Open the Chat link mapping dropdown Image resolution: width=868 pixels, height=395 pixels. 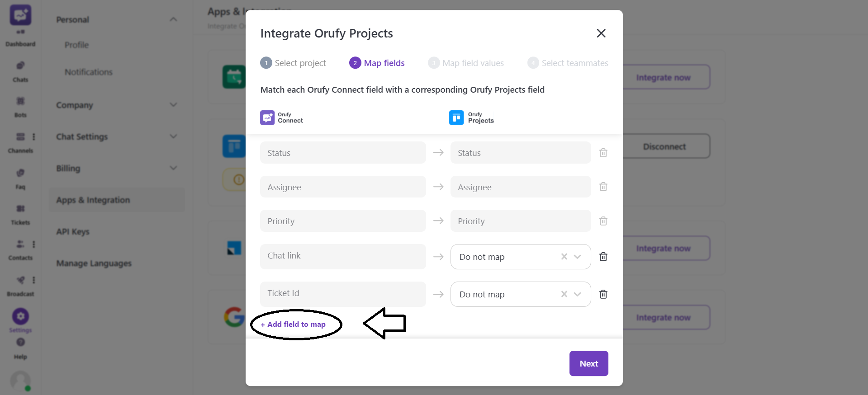coord(578,257)
